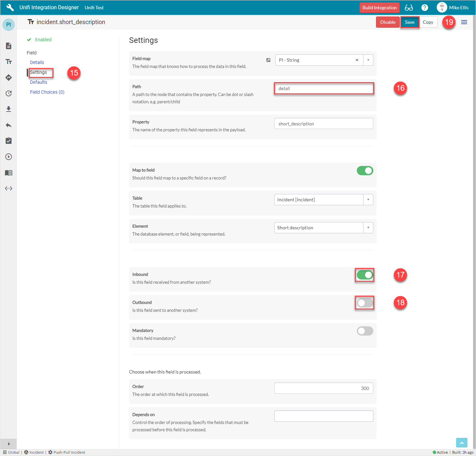Click the glasses icon in the header

409,8
